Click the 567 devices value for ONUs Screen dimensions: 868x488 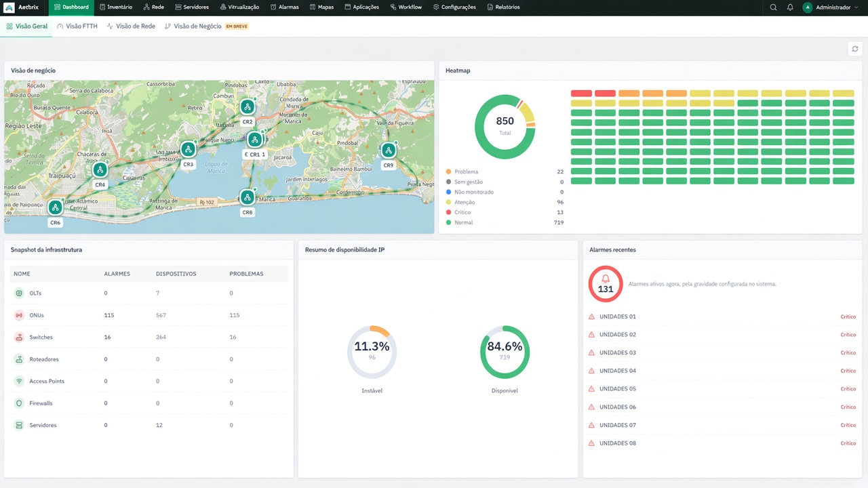(161, 315)
